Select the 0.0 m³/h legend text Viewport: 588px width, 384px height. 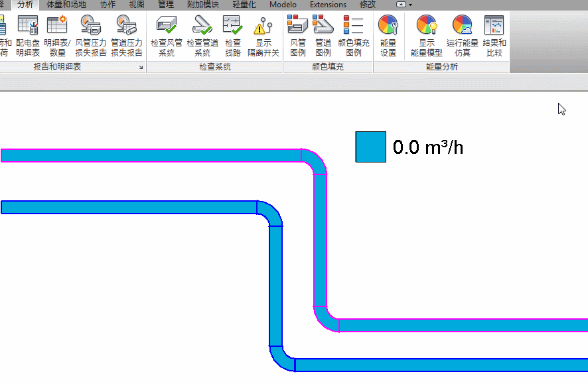(x=428, y=147)
